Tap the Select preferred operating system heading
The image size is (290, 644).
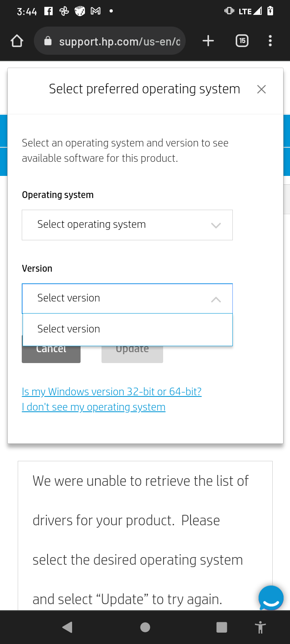(145, 89)
